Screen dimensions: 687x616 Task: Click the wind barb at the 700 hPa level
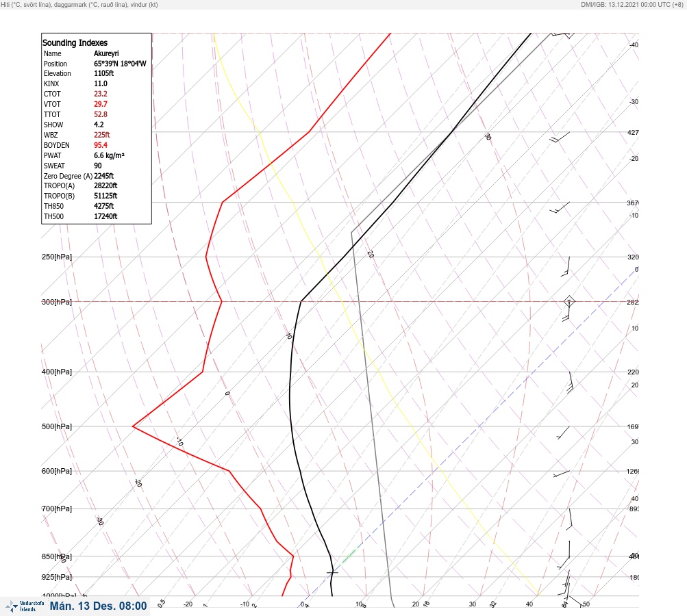click(x=569, y=519)
